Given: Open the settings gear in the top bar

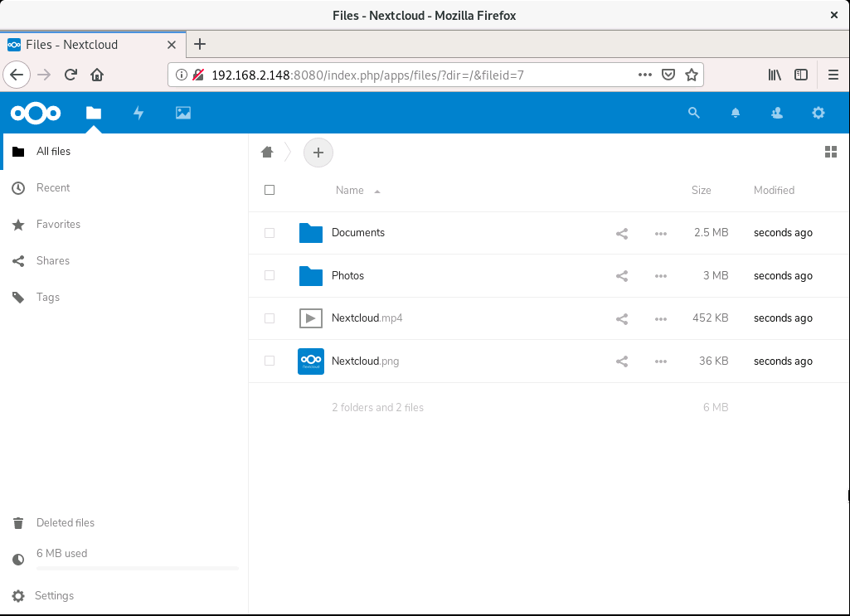Looking at the screenshot, I should point(818,113).
